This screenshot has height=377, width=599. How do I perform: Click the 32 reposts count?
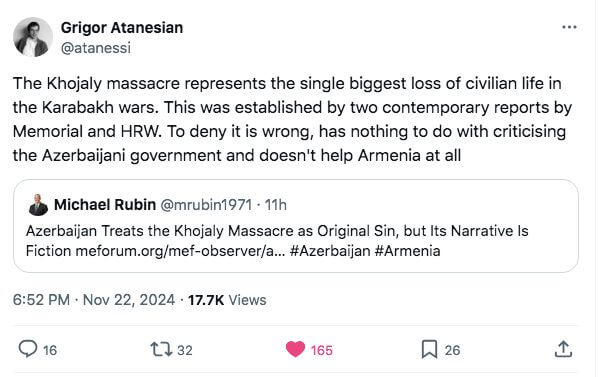point(185,350)
